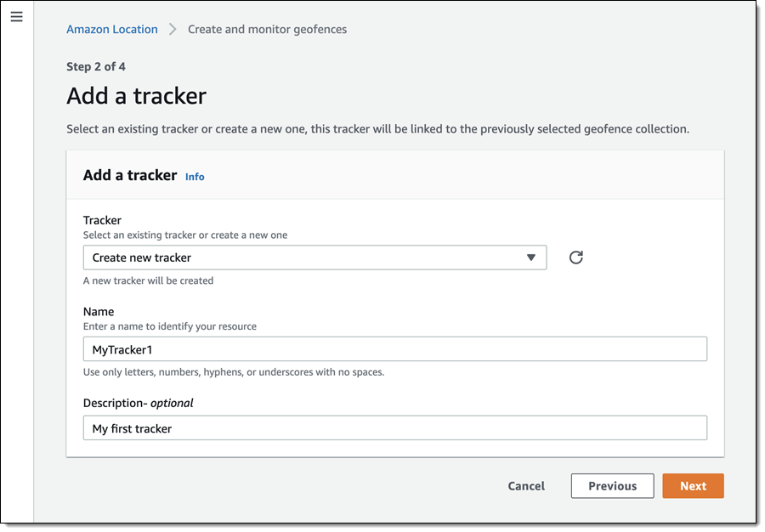Proceed with the orange Next button

click(x=693, y=486)
